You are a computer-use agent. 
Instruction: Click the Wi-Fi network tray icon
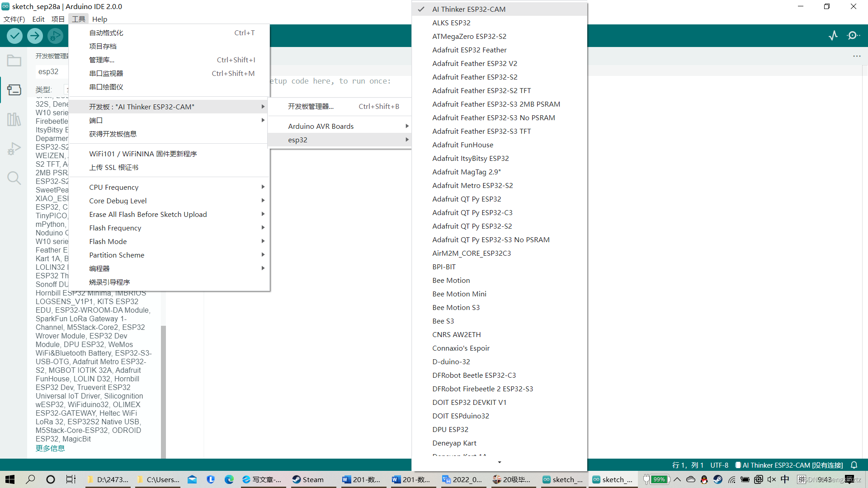732,479
